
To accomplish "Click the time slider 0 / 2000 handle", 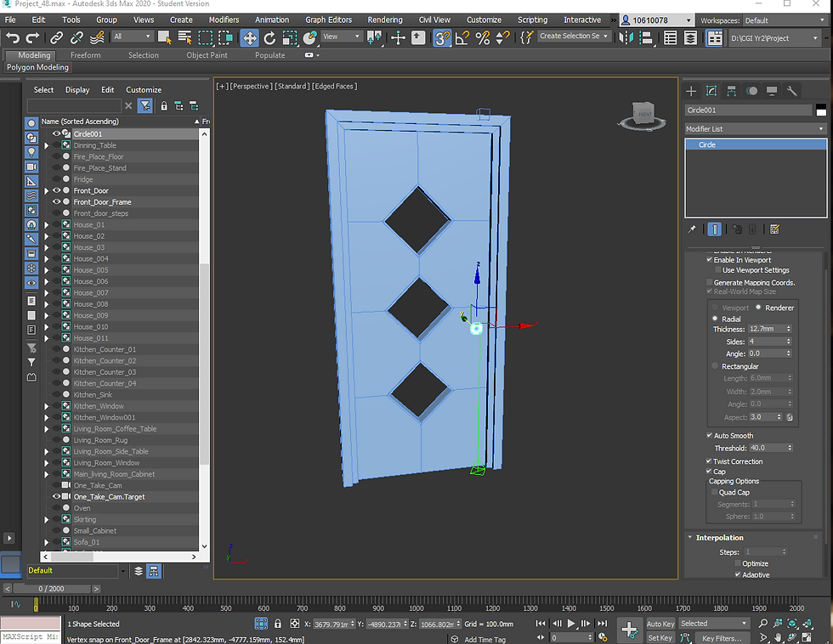I will pyautogui.click(x=52, y=588).
